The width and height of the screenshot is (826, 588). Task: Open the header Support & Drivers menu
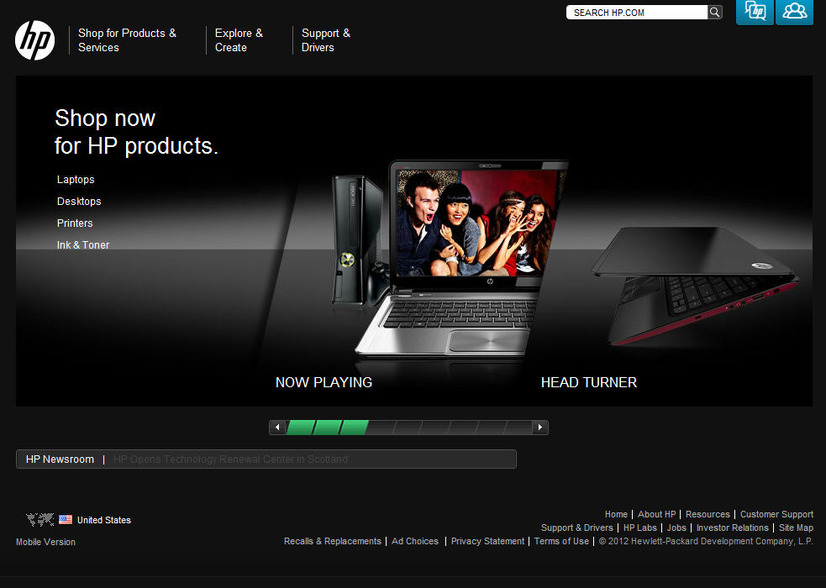(x=326, y=40)
